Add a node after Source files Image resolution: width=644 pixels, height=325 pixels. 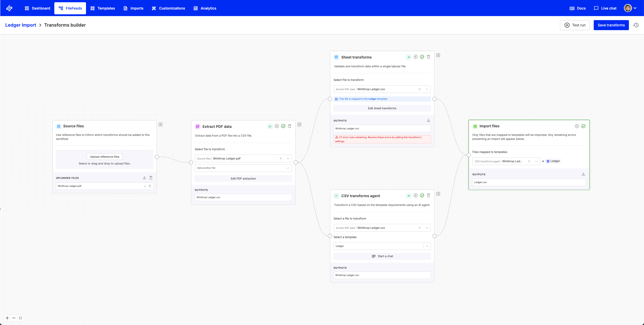click(160, 125)
